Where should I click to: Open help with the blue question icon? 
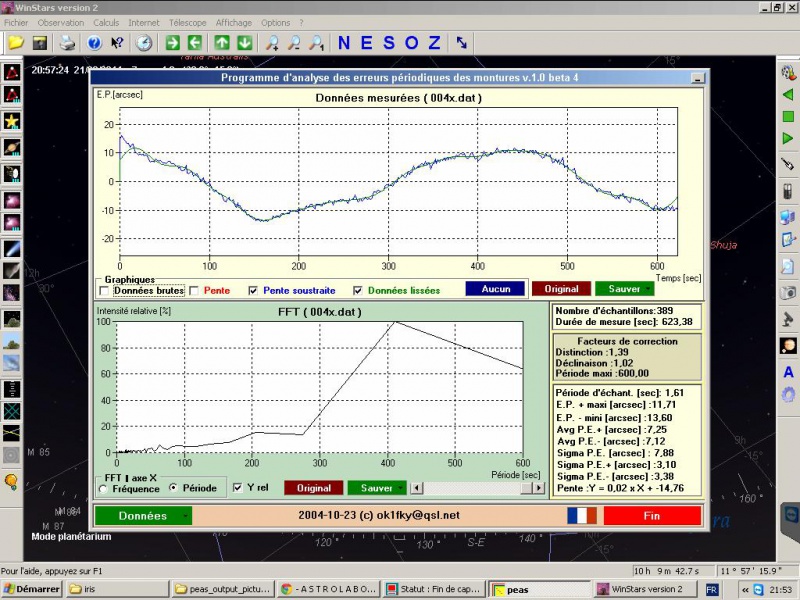click(94, 43)
